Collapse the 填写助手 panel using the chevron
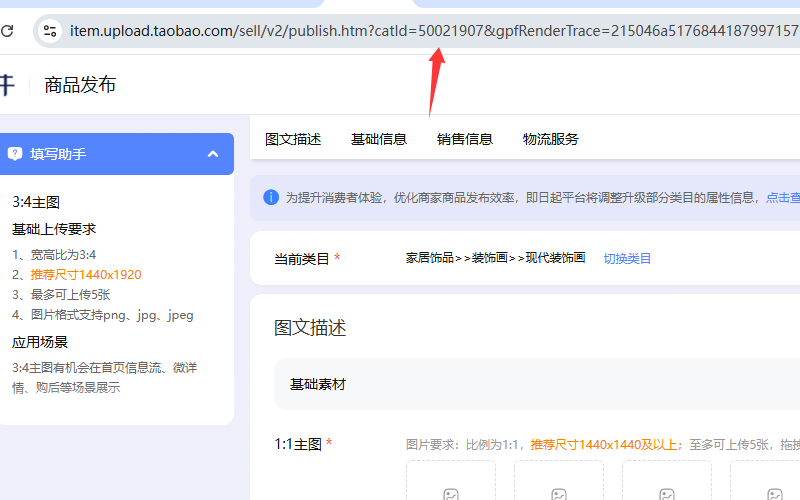 tap(213, 154)
